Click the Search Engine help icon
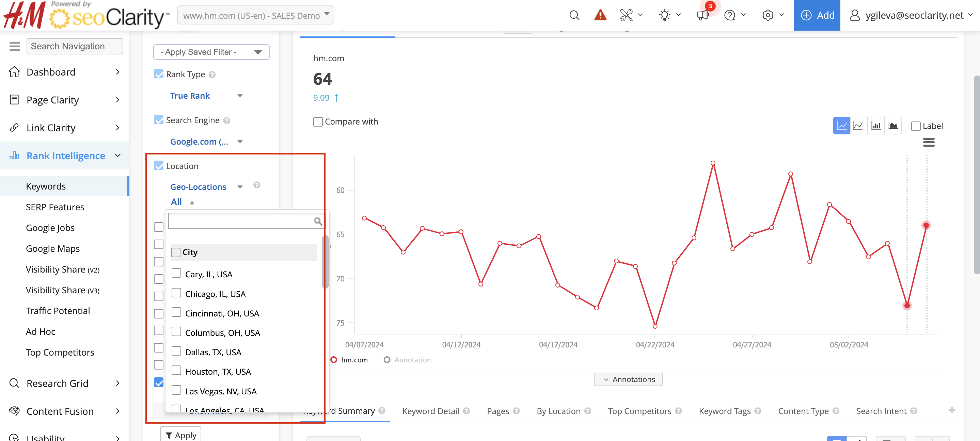This screenshot has width=980, height=441. (226, 121)
